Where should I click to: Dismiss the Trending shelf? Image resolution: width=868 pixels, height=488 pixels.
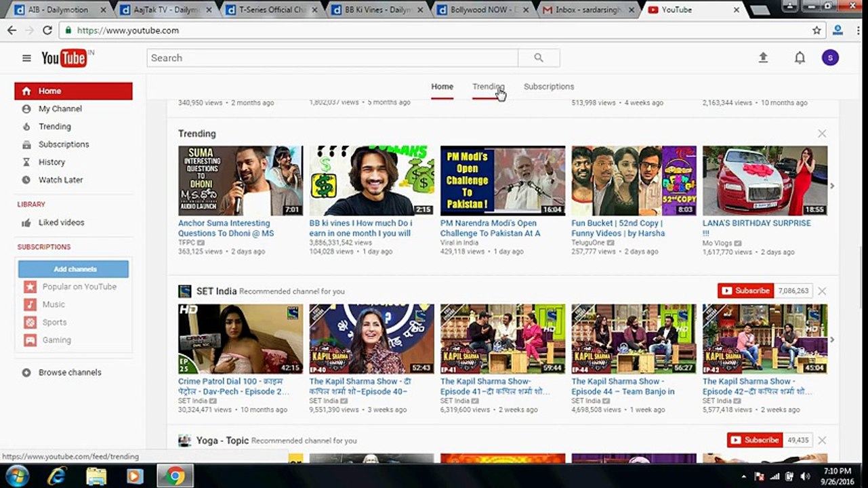point(822,134)
